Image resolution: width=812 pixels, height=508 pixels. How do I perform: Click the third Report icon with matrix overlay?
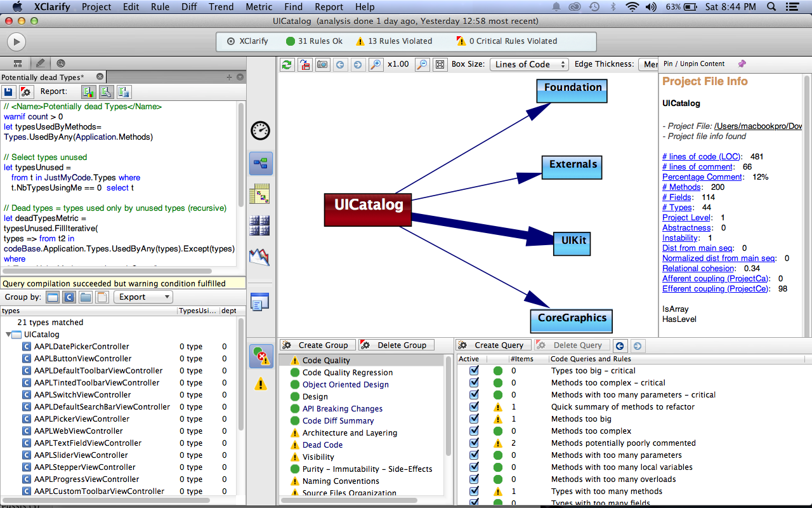[x=124, y=91]
